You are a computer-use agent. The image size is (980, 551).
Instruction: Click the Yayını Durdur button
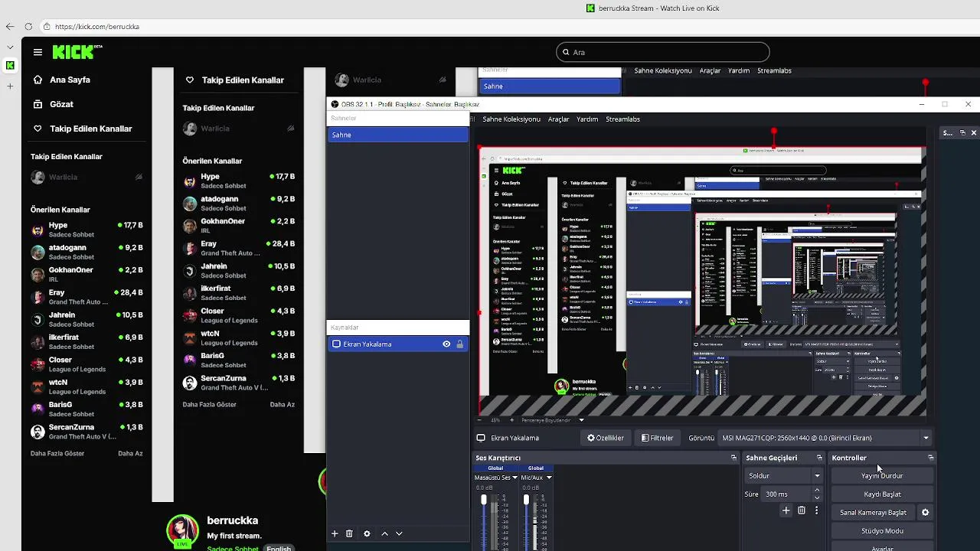pyautogui.click(x=882, y=476)
